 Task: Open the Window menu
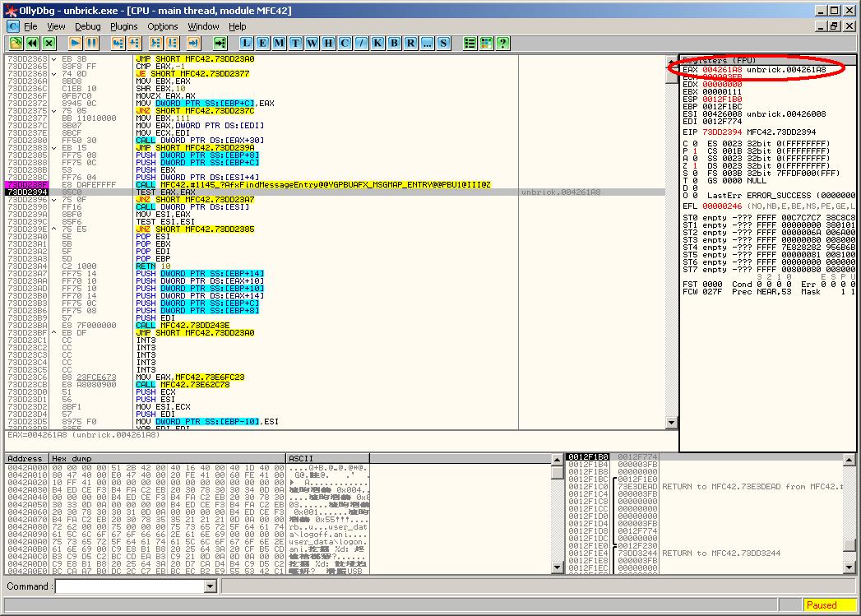tap(203, 26)
